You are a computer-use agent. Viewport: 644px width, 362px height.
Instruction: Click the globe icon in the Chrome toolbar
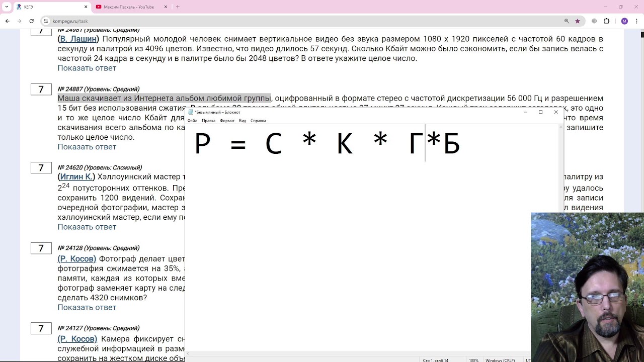[594, 21]
